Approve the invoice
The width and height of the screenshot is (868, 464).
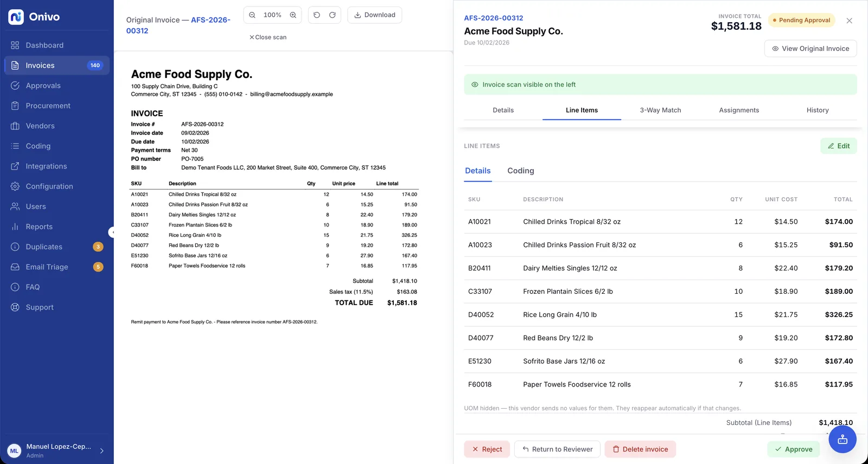pos(793,449)
